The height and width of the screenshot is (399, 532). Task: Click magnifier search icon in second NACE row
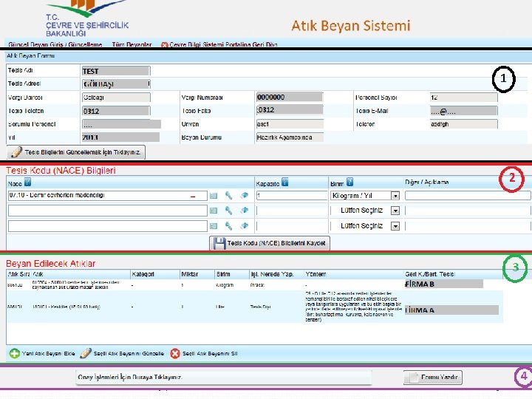point(228,211)
